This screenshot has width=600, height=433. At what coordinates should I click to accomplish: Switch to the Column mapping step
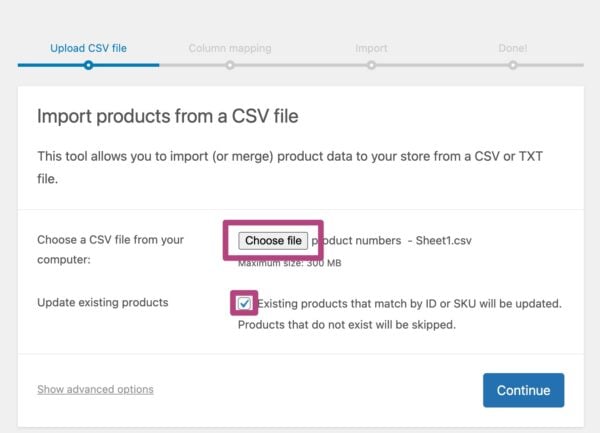[x=229, y=48]
